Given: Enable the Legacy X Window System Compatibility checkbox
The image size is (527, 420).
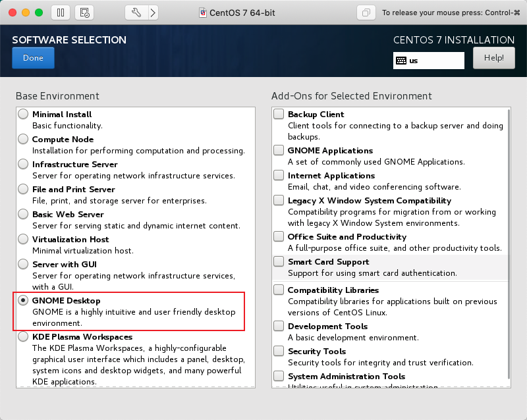Looking at the screenshot, I should click(279, 200).
